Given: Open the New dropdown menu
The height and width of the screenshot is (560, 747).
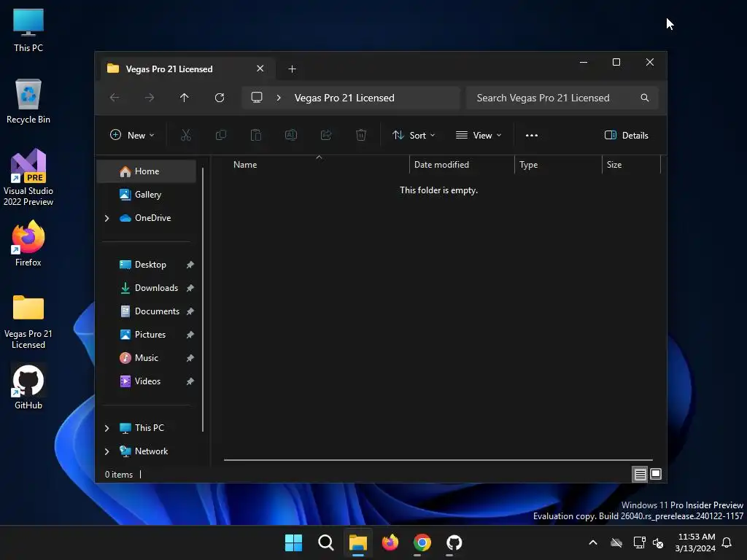Looking at the screenshot, I should (132, 136).
